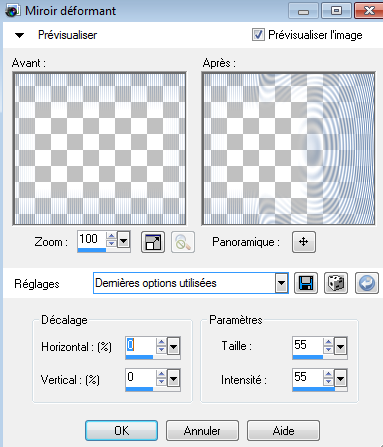Click the Zoom spinner arrows
Image resolution: width=383 pixels, height=447 pixels.
pos(111,240)
